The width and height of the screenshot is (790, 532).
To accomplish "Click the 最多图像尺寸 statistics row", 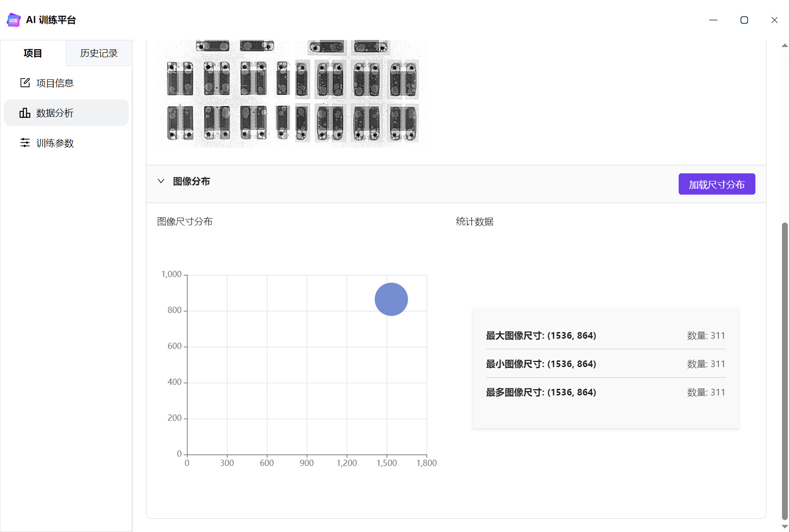I will click(605, 392).
